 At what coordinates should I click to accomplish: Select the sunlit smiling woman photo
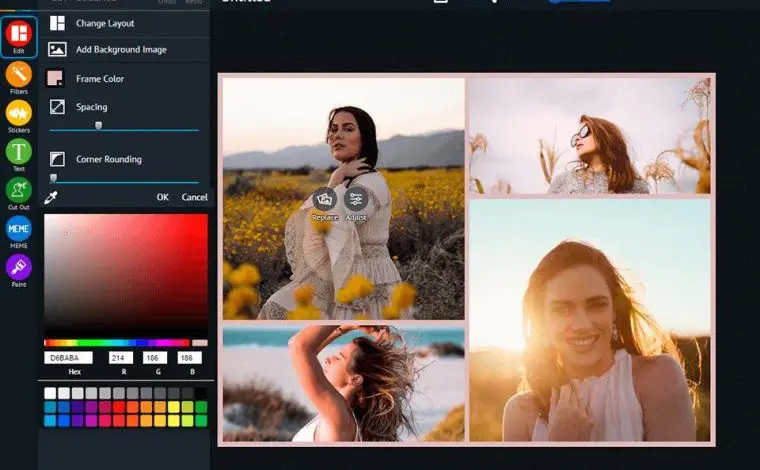click(x=590, y=320)
